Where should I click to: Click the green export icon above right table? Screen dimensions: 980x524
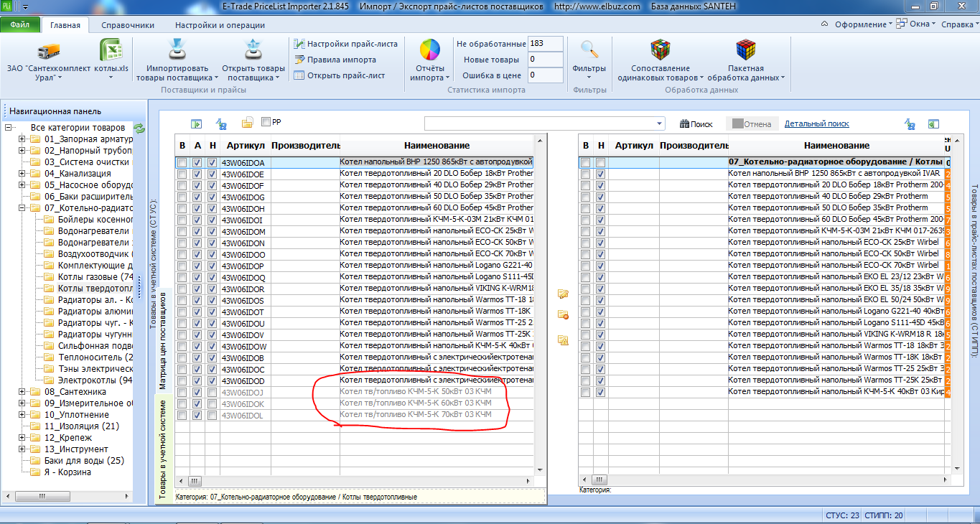(x=933, y=123)
